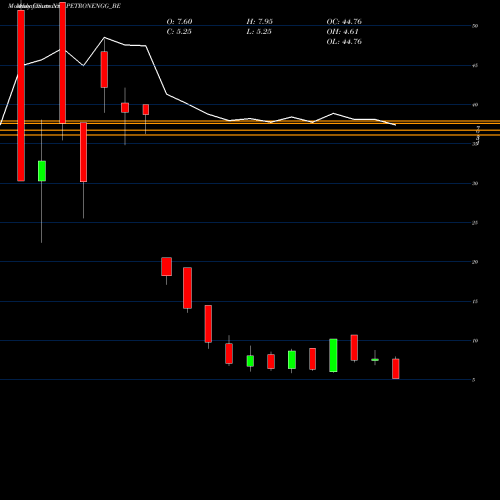
Task: Click the PETRONENGG_BE chart title
Action: pos(93,6)
